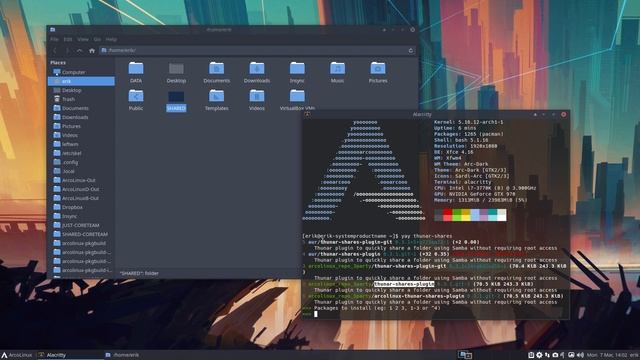
Task: Go forward using Thunar's forward arrow
Action: click(67, 51)
